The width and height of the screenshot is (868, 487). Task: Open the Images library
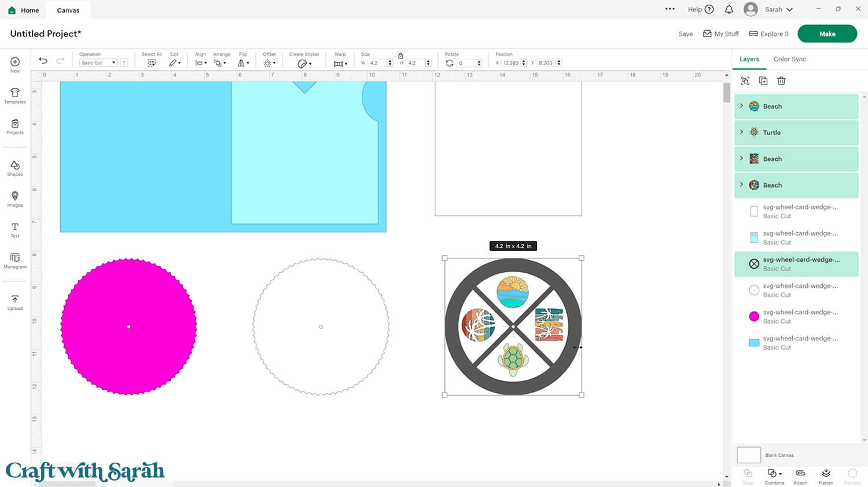coord(15,199)
